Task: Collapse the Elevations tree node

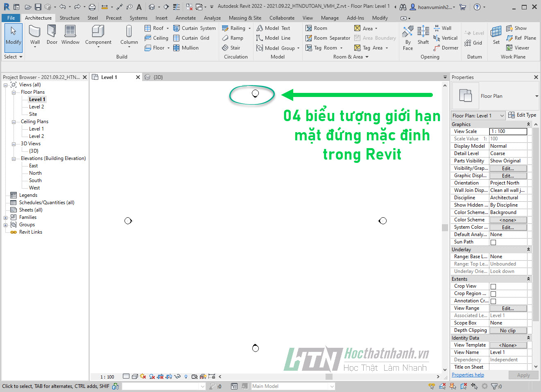Action: coord(14,159)
